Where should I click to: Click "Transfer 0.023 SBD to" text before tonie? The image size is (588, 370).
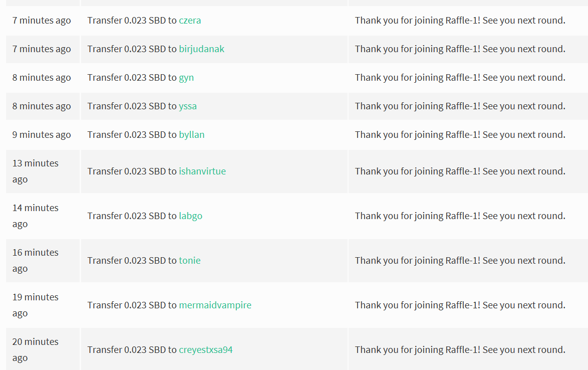tap(132, 261)
